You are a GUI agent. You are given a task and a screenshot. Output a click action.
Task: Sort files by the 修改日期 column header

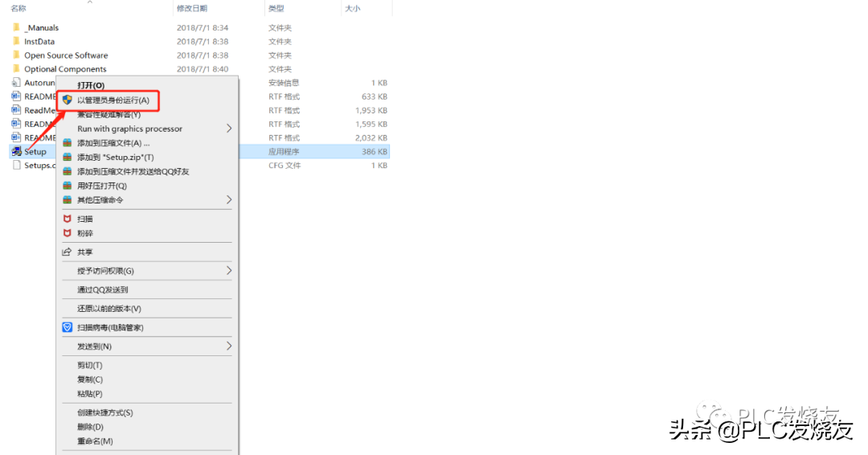(x=191, y=8)
